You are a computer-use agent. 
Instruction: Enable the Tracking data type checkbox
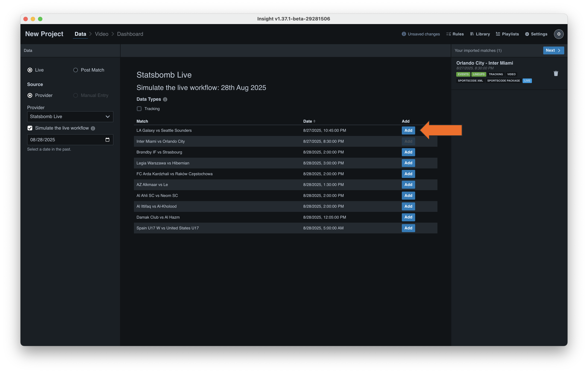click(139, 109)
